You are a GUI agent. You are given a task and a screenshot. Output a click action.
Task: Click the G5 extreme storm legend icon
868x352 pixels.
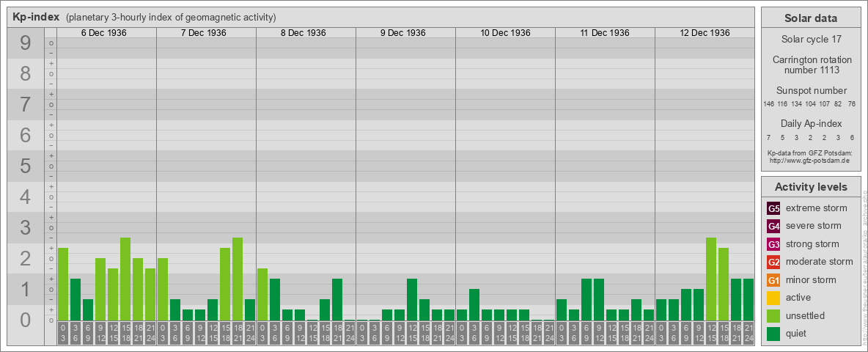773,209
